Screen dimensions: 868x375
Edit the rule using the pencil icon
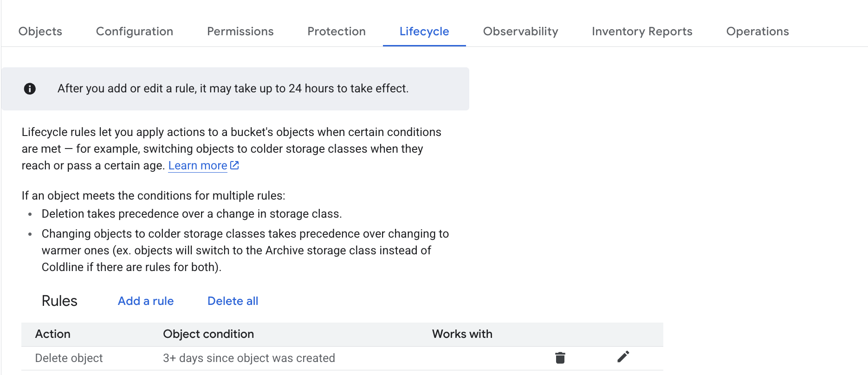click(x=623, y=357)
